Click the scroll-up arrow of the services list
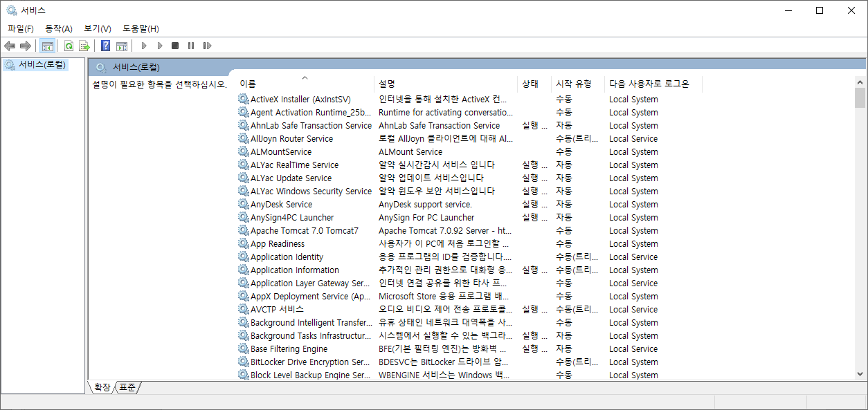868x410 pixels. [860, 81]
